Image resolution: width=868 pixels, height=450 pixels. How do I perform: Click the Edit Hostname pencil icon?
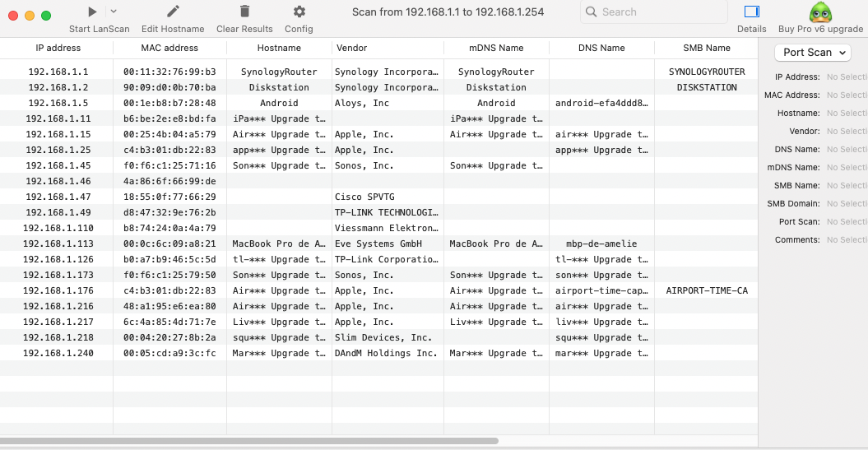(174, 12)
